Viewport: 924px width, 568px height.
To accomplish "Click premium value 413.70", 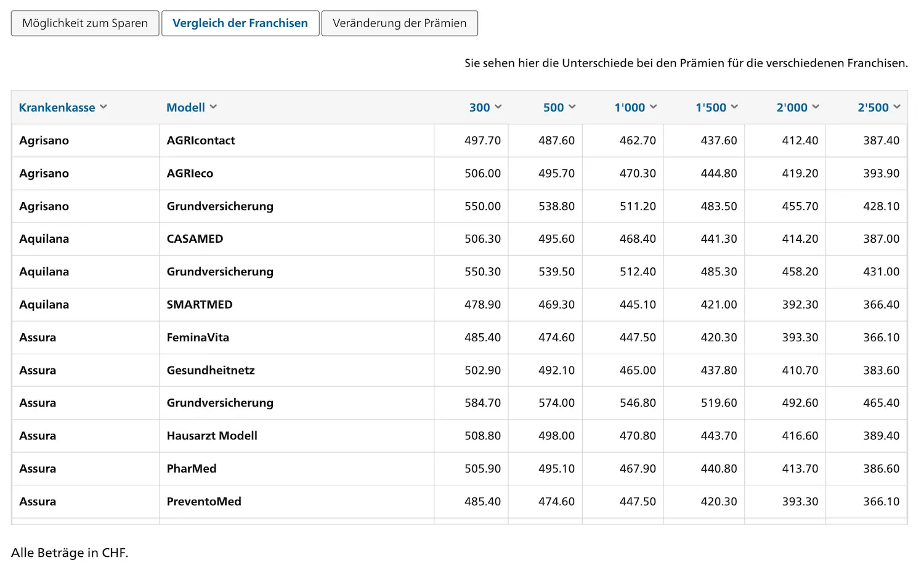I will click(x=800, y=469).
